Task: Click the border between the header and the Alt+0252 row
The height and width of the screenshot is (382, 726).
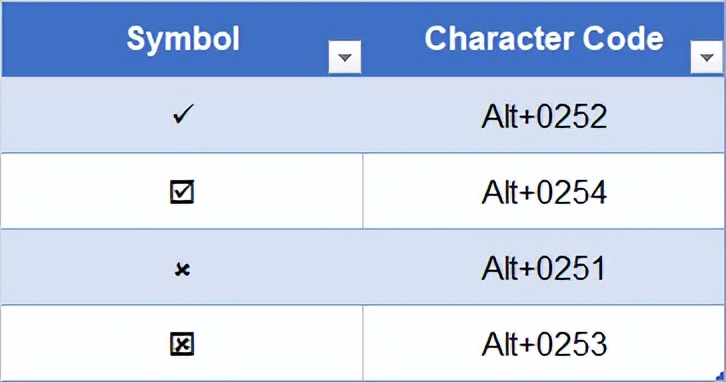Action: pos(363,76)
